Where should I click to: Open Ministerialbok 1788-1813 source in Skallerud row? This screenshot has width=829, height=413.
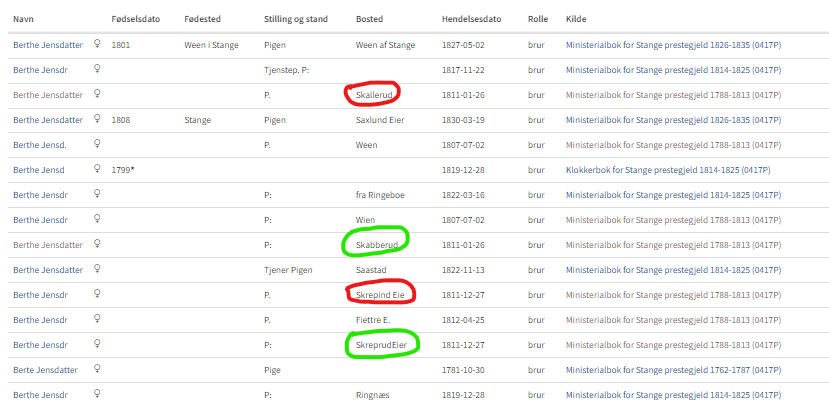(673, 95)
